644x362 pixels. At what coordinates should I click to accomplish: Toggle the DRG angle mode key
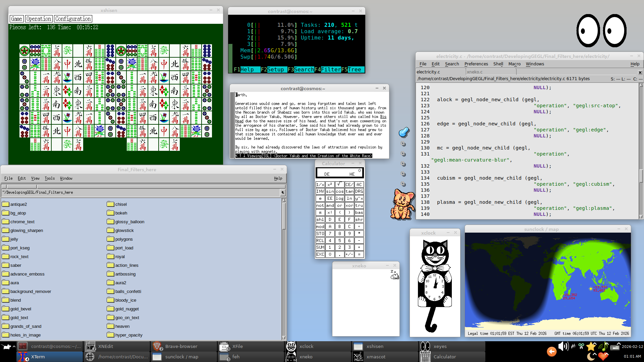pyautogui.click(x=359, y=191)
